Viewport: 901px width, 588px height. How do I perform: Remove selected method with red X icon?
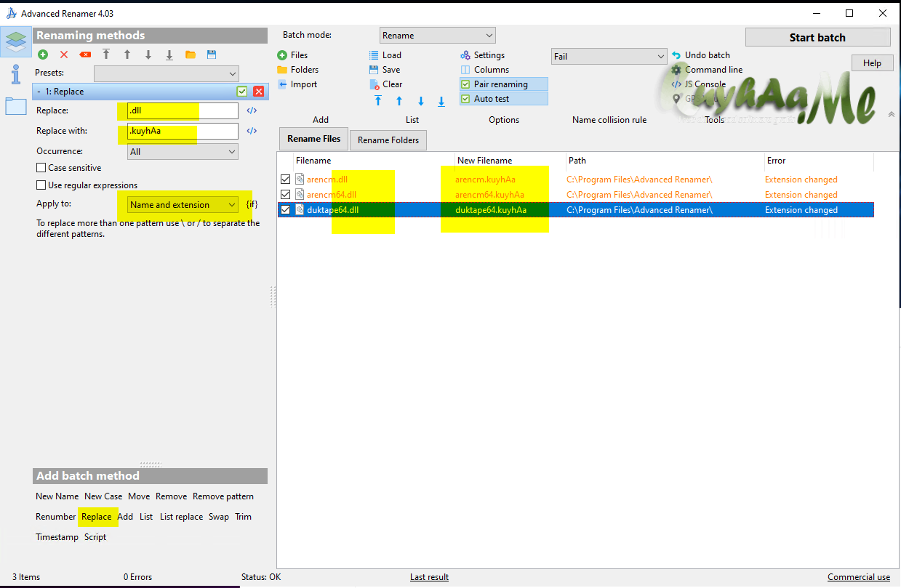pyautogui.click(x=64, y=55)
